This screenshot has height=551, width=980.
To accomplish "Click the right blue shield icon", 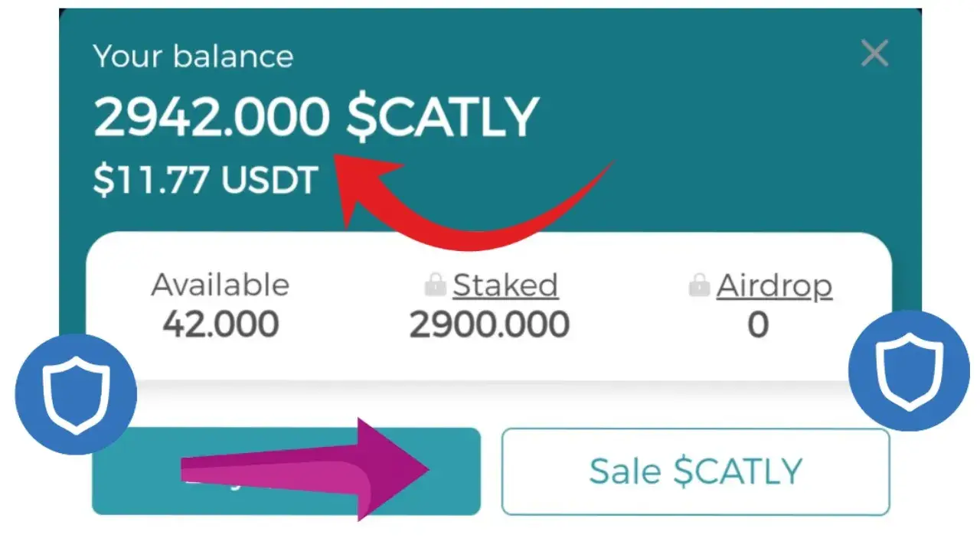I will tap(909, 371).
